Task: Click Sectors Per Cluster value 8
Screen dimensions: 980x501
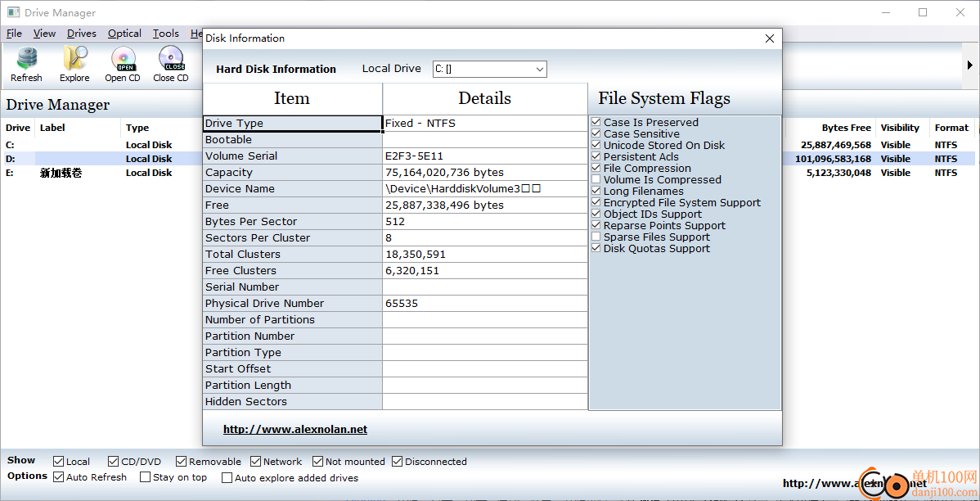Action: tap(485, 237)
